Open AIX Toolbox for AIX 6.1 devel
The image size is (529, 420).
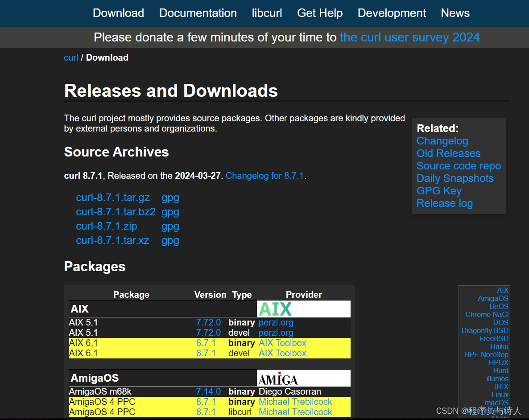[282, 353]
